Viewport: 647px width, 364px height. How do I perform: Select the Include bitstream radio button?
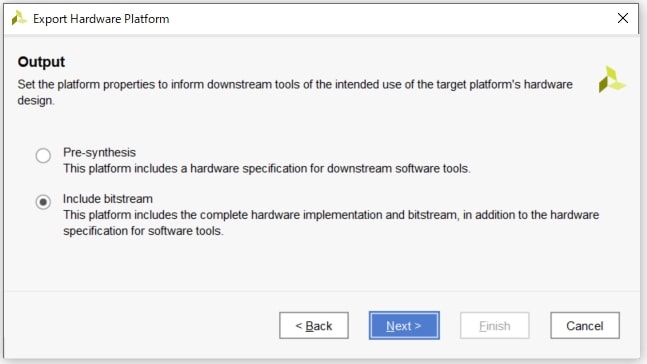coord(43,202)
